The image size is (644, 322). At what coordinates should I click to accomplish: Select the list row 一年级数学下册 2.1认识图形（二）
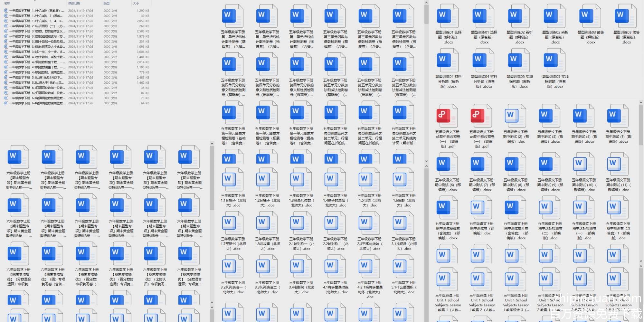pos(77,26)
